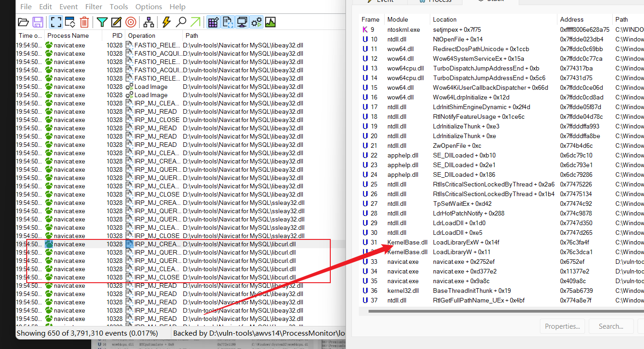
Task: Select the 'NtOpenFile + 0x14' location
Action: point(458,39)
